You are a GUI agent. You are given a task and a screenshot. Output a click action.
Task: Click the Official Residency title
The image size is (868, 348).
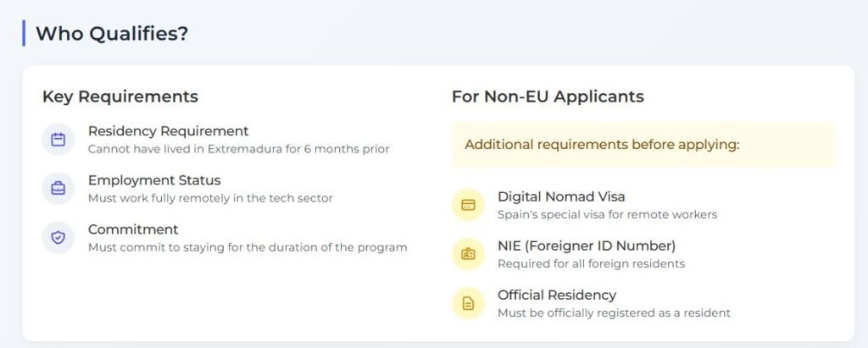coord(557,295)
